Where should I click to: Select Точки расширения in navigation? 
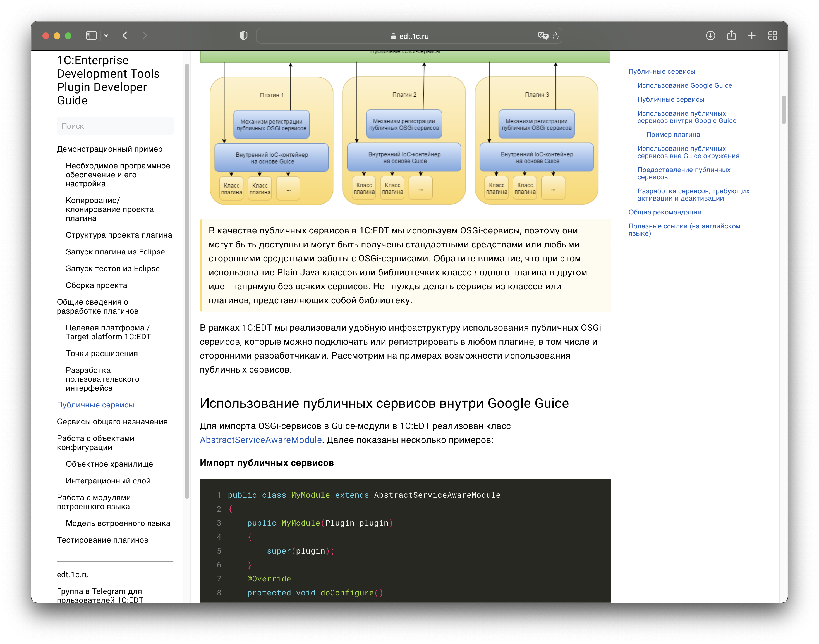(x=102, y=353)
